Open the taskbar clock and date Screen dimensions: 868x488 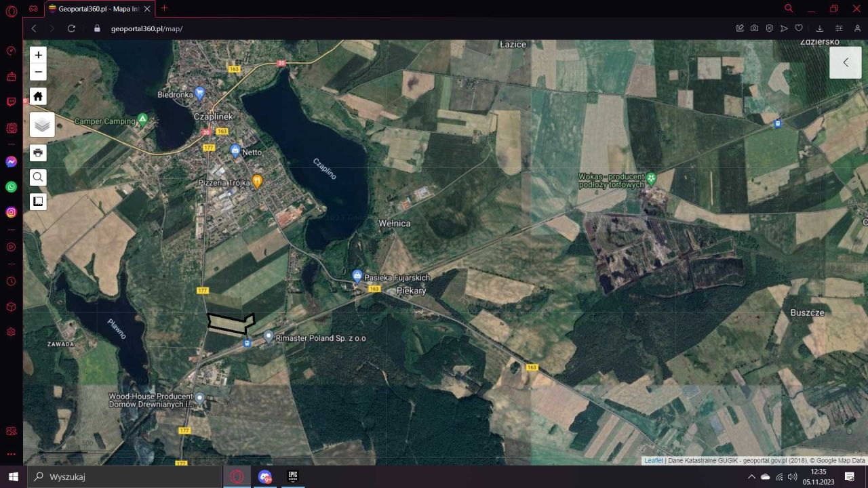[818, 476]
